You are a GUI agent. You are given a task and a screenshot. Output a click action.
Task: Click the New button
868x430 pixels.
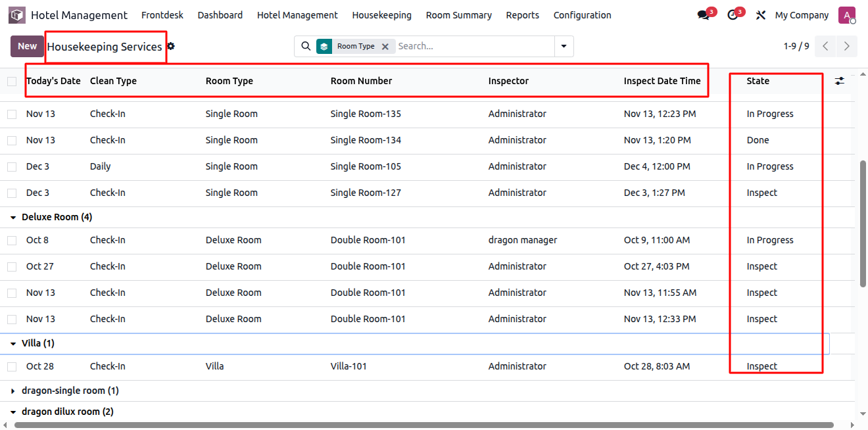pyautogui.click(x=27, y=46)
